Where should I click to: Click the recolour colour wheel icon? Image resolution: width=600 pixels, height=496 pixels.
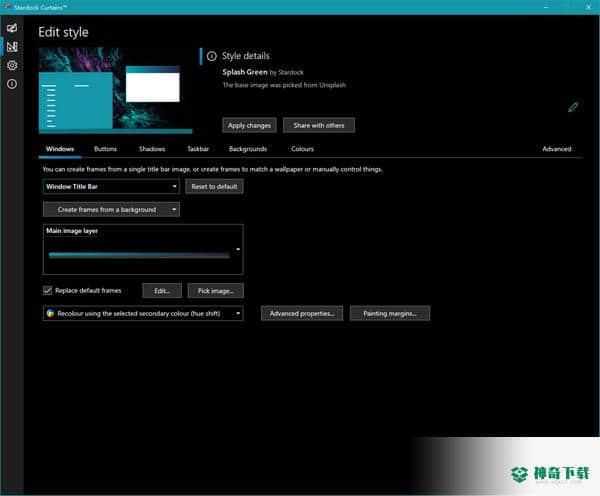click(51, 313)
